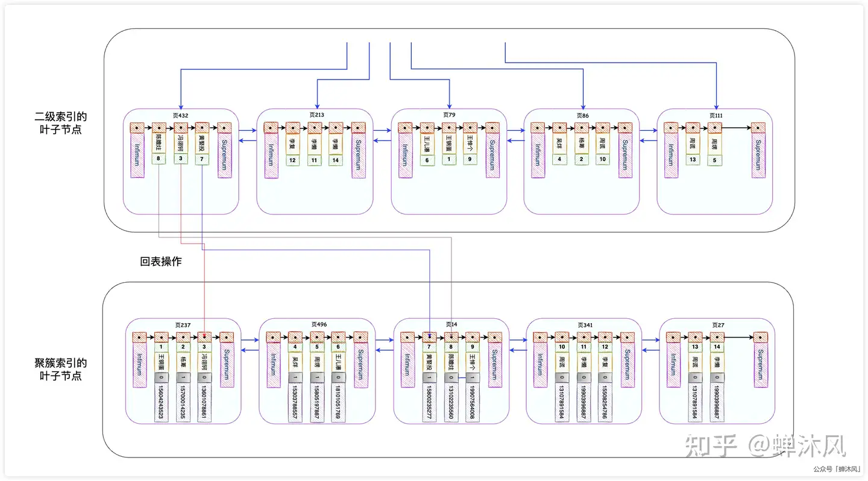Click id cell 8 in 页432
Viewport: 868px width, 481px height.
click(x=159, y=160)
